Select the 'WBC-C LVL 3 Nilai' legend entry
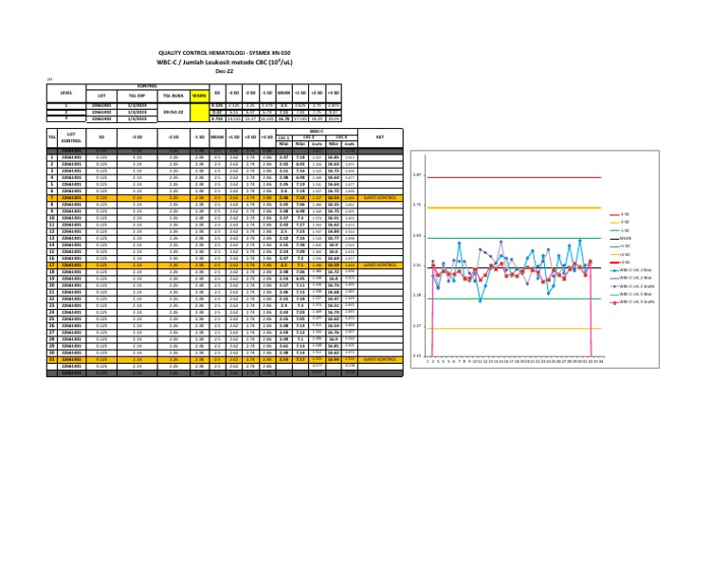The width and height of the screenshot is (728, 562). click(x=630, y=294)
